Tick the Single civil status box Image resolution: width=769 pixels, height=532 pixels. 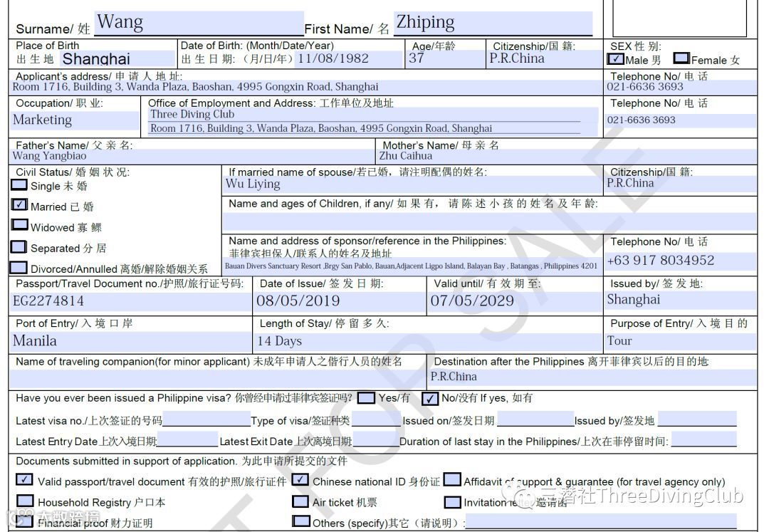tap(19, 185)
